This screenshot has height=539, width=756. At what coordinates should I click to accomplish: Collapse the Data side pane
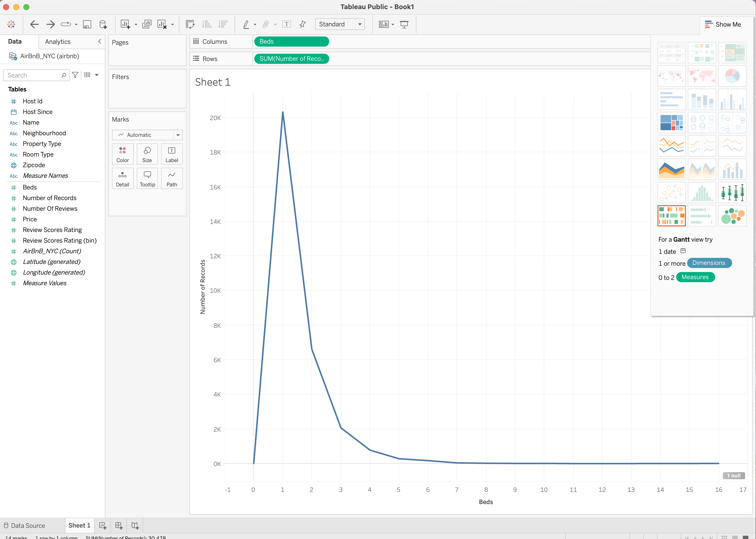[100, 41]
